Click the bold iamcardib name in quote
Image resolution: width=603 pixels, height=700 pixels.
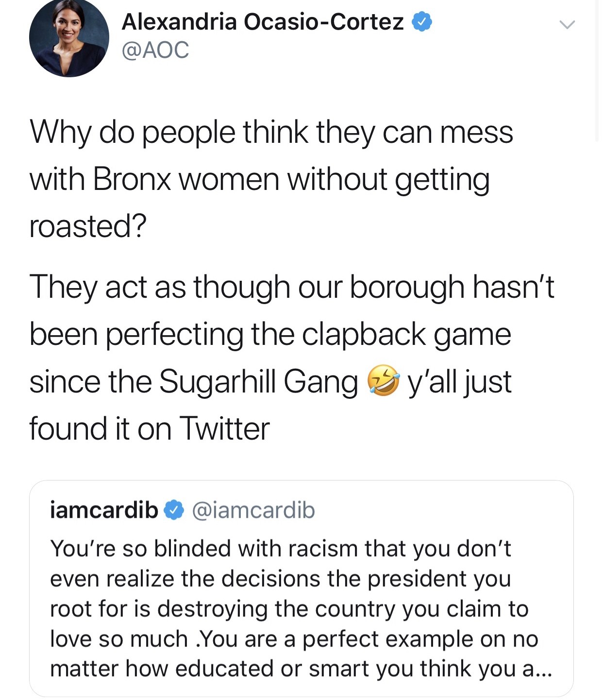pyautogui.click(x=104, y=510)
